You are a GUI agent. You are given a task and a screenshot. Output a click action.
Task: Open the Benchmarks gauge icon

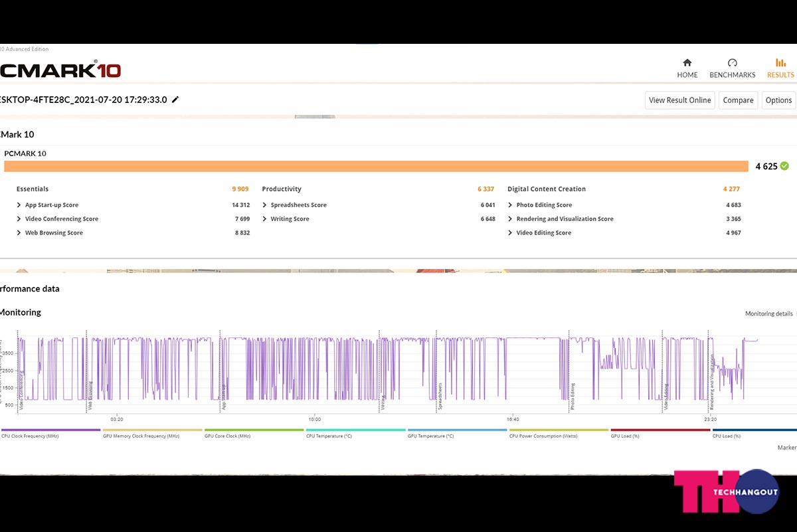[733, 62]
